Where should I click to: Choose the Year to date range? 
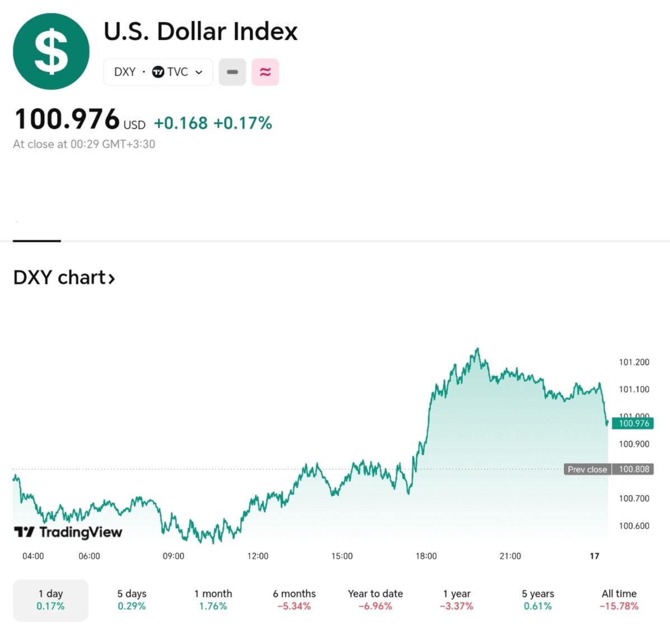(x=376, y=600)
